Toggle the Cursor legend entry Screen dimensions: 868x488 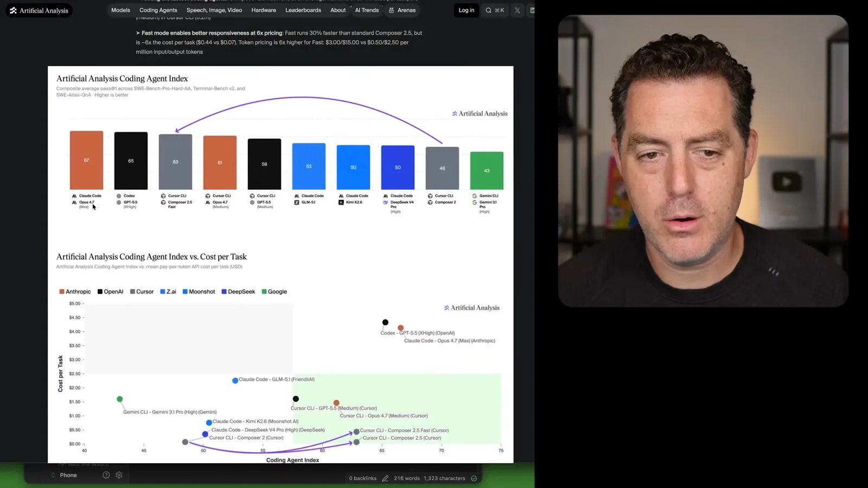click(x=142, y=292)
